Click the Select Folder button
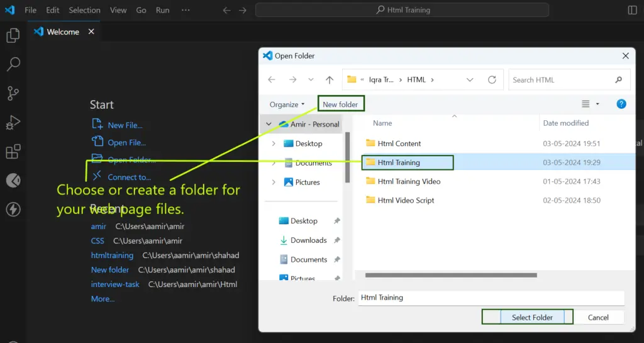 coord(532,317)
